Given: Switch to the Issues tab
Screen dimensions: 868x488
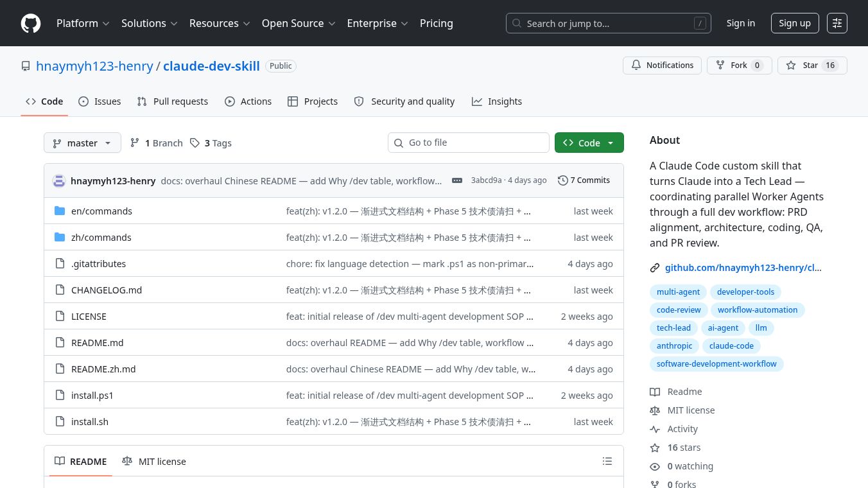Looking at the screenshot, I should [100, 101].
